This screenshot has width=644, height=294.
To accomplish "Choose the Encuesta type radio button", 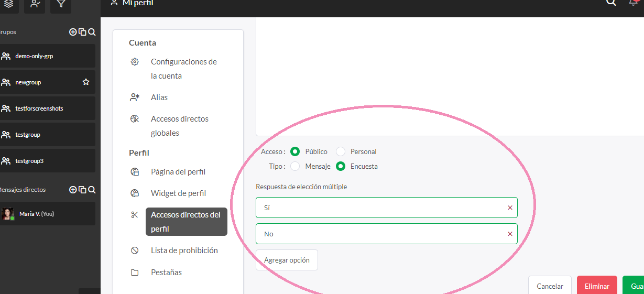I will coord(341,166).
